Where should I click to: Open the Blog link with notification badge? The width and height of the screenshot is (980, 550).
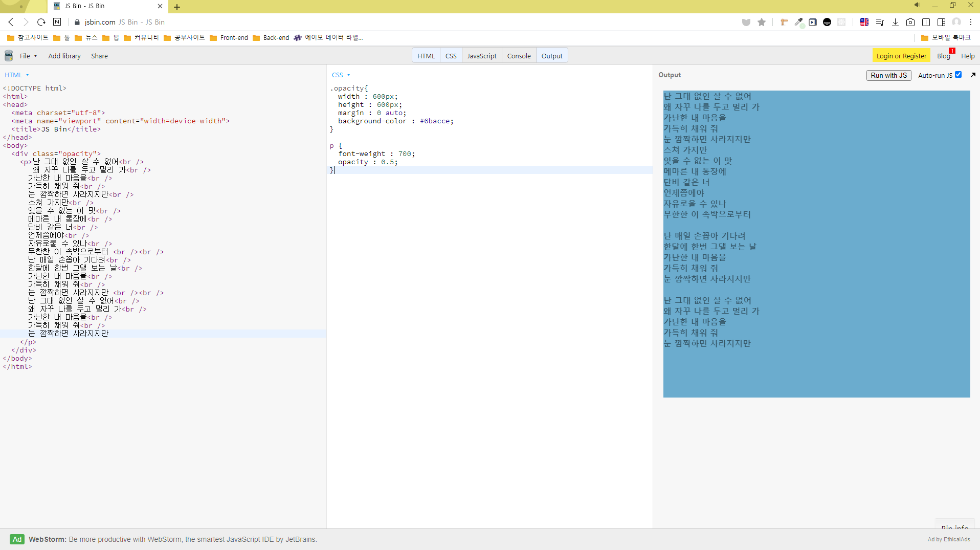[944, 56]
